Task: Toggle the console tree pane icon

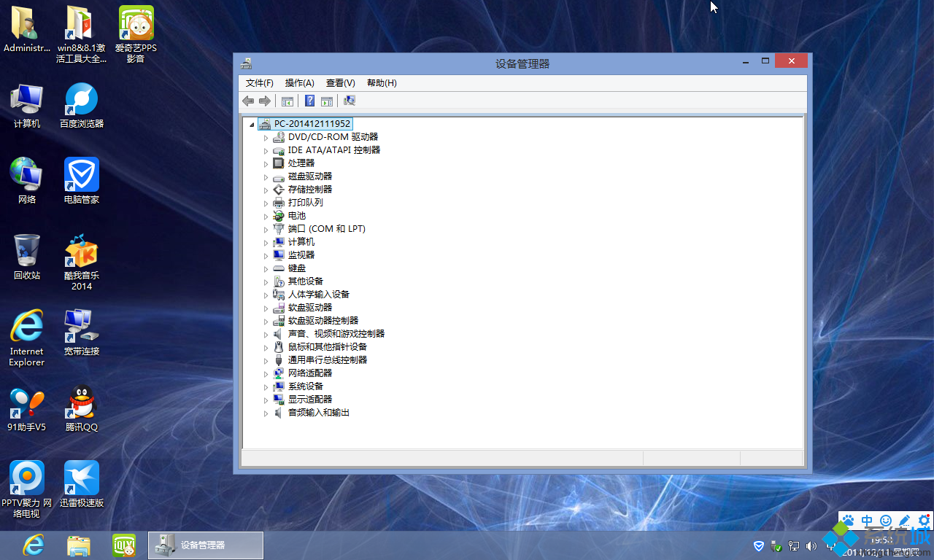Action: pyautogui.click(x=287, y=101)
